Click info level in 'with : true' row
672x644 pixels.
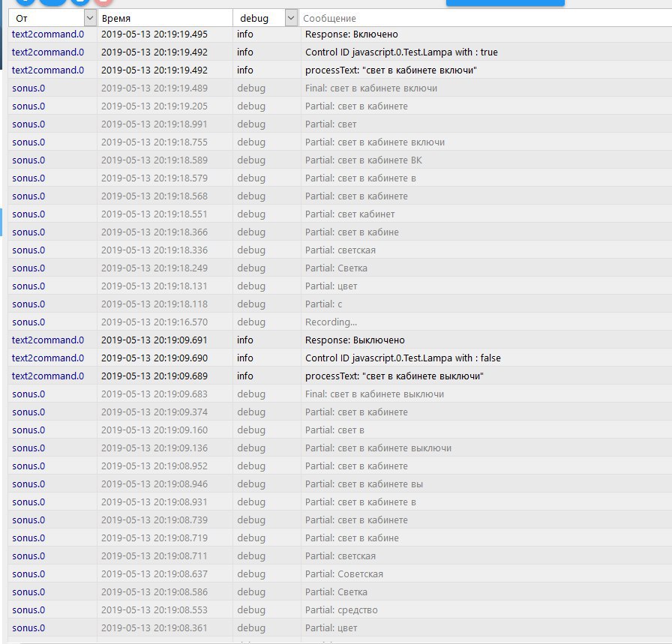point(245,52)
